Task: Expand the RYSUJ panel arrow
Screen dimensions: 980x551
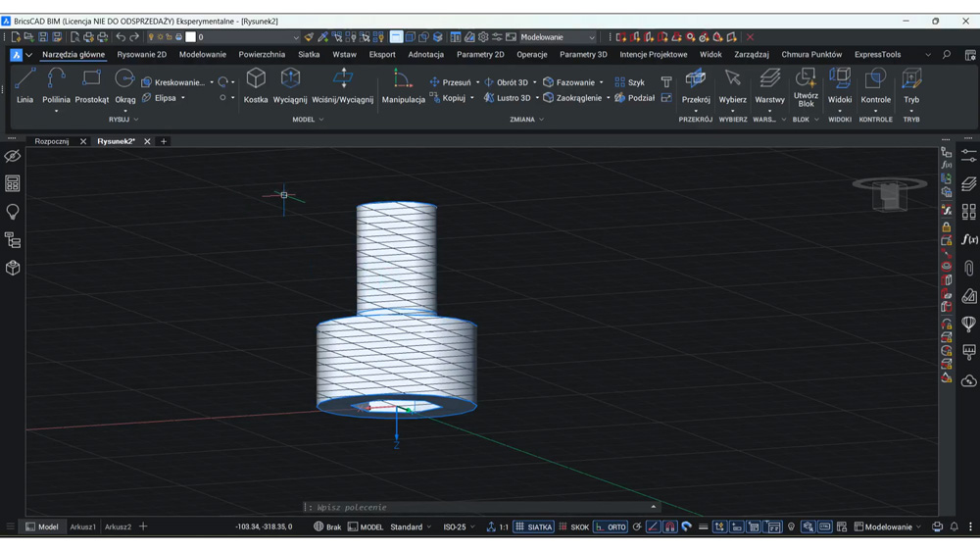Action: pyautogui.click(x=136, y=120)
